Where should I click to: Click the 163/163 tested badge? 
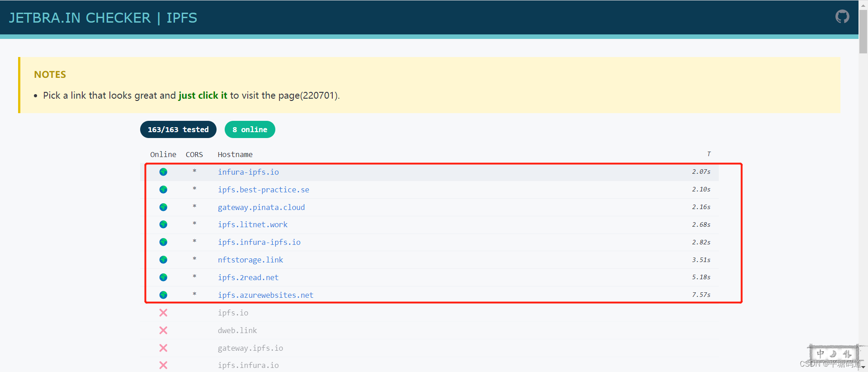coord(178,129)
